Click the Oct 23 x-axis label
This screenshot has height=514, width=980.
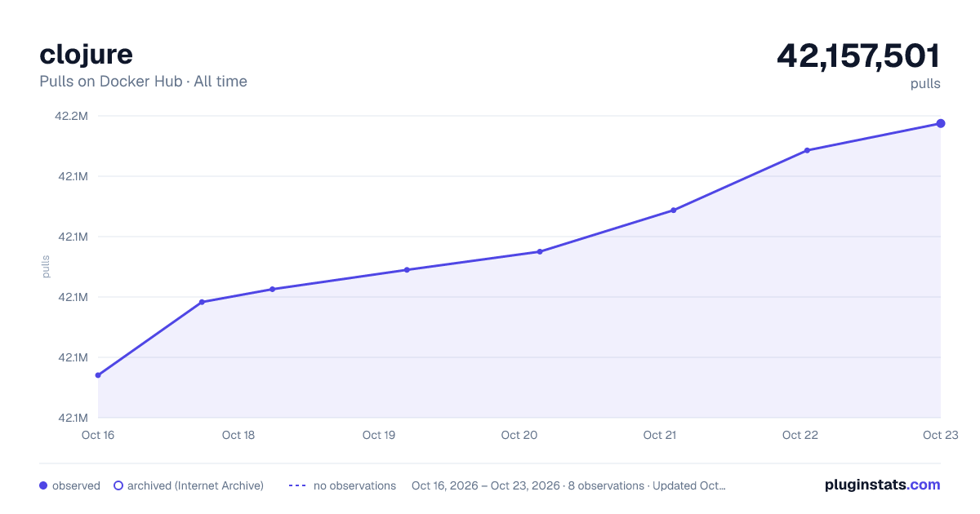click(940, 435)
